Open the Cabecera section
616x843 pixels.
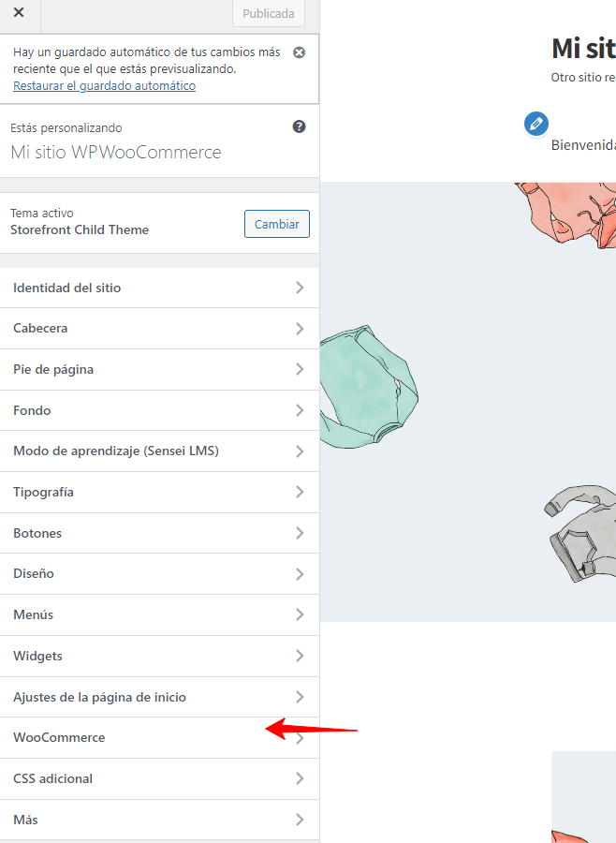tap(160, 329)
